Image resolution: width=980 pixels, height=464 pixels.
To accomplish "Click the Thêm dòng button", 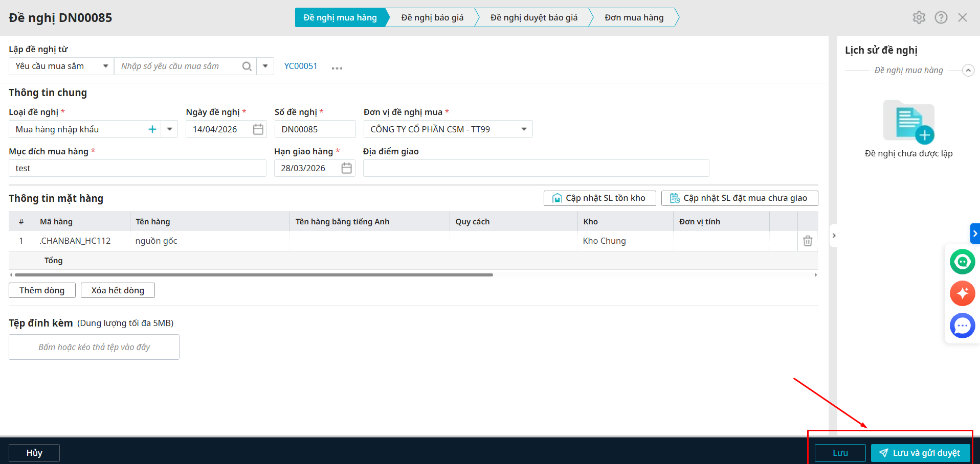I will (42, 290).
